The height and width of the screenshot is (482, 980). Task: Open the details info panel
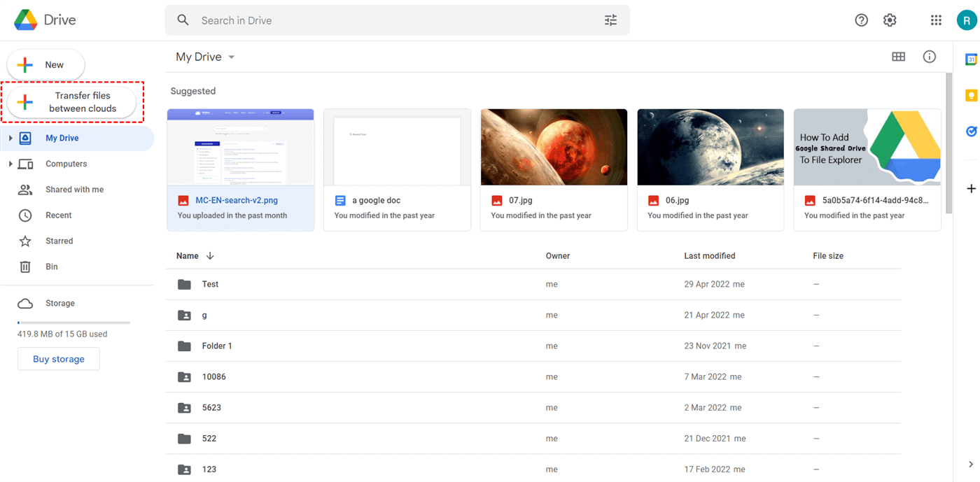click(x=929, y=57)
